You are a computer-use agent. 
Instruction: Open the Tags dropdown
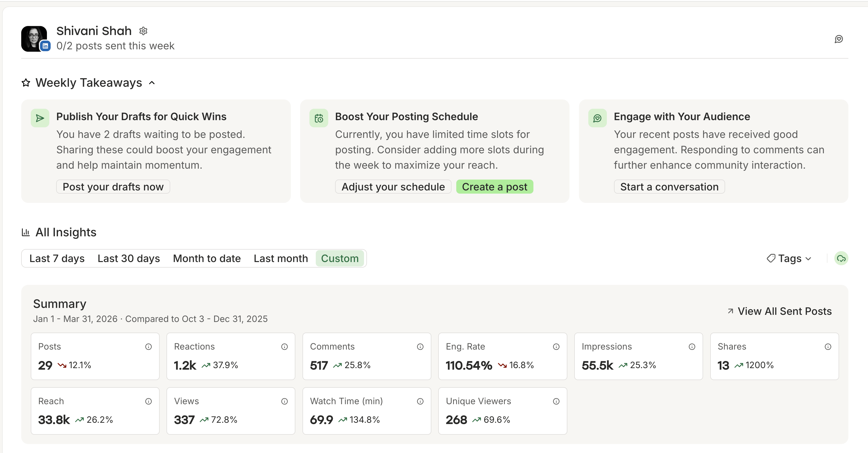tap(789, 259)
